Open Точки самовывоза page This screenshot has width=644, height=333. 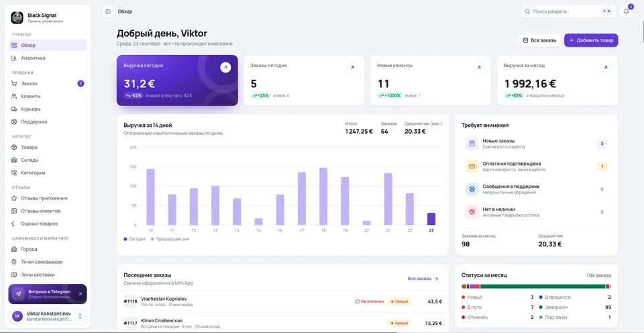pyautogui.click(x=47, y=262)
